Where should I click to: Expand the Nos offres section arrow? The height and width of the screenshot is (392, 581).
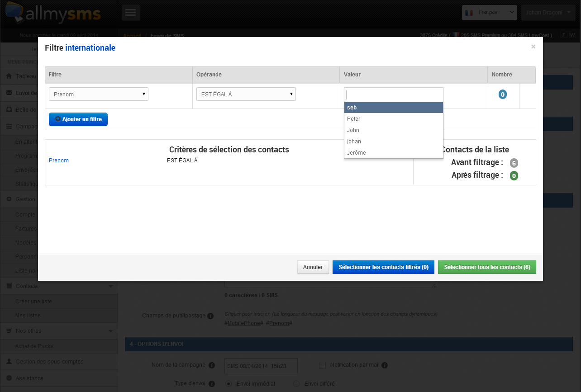[x=111, y=331]
